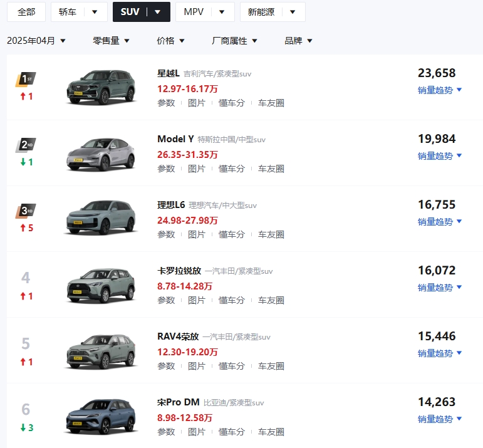Viewport: 483px width, 448px height.
Task: Open 懂车分 for Model Y
Action: point(232,169)
